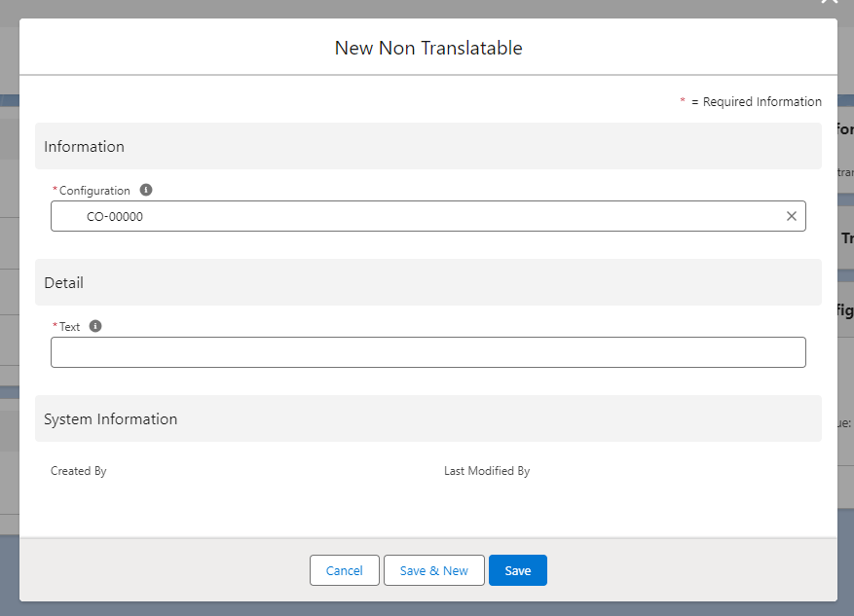Click the New Non Translatable dialog title
The width and height of the screenshot is (854, 616).
428,48
